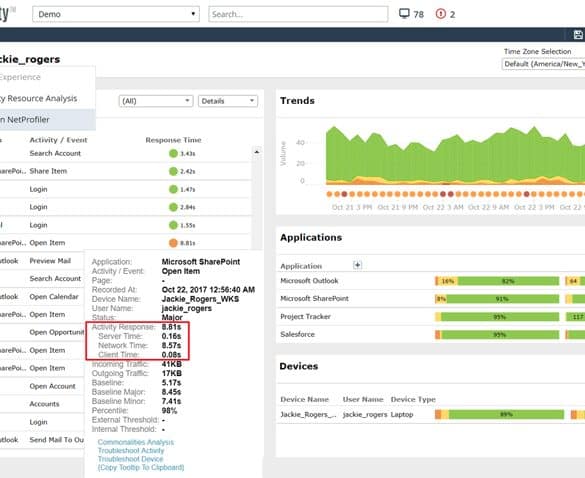Viewport: 585px width, 478px height.
Task: Click the Device Name column header
Action: 304,399
